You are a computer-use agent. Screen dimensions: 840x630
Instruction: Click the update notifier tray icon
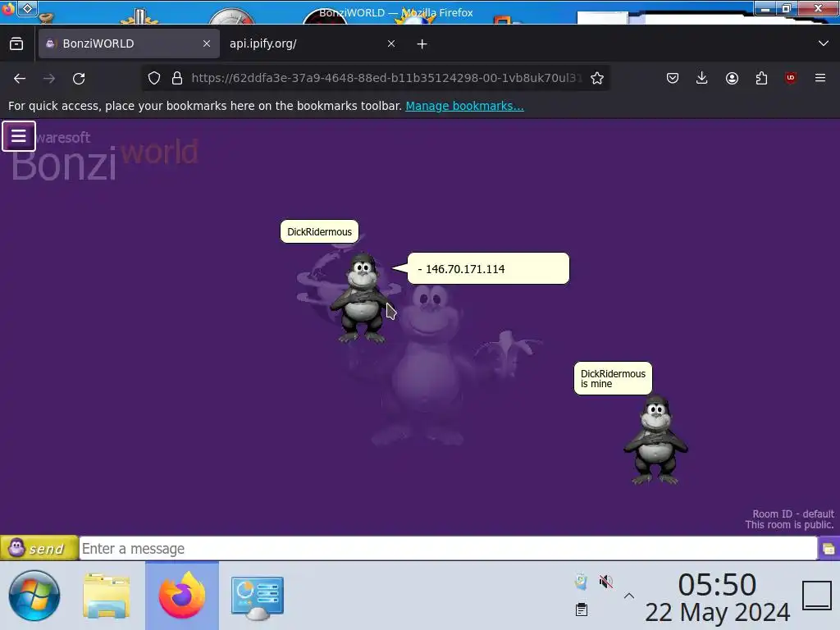point(582,582)
